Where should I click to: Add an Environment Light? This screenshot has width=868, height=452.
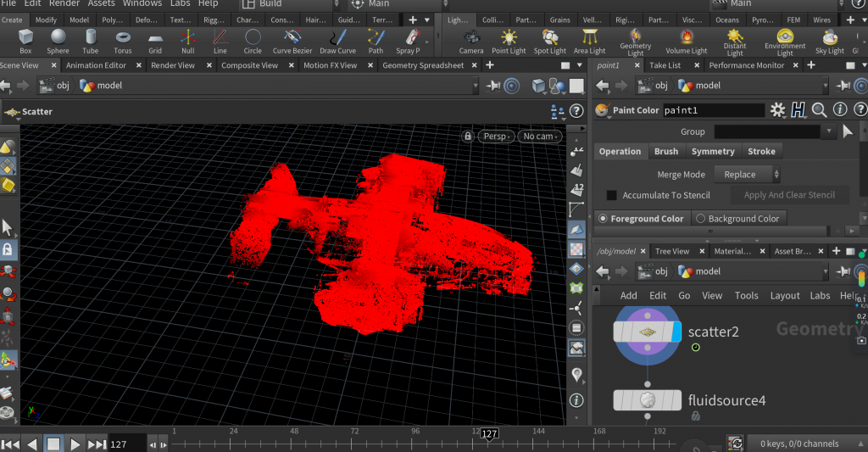point(785,42)
